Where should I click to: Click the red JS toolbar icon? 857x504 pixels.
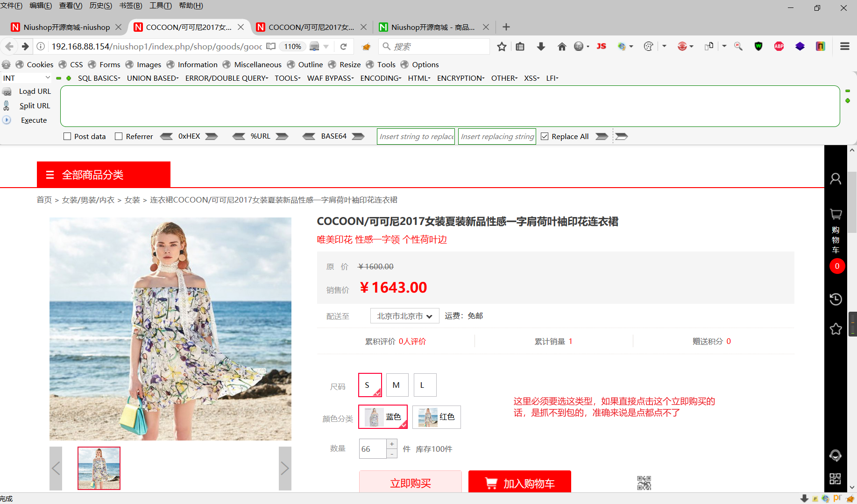click(x=602, y=46)
